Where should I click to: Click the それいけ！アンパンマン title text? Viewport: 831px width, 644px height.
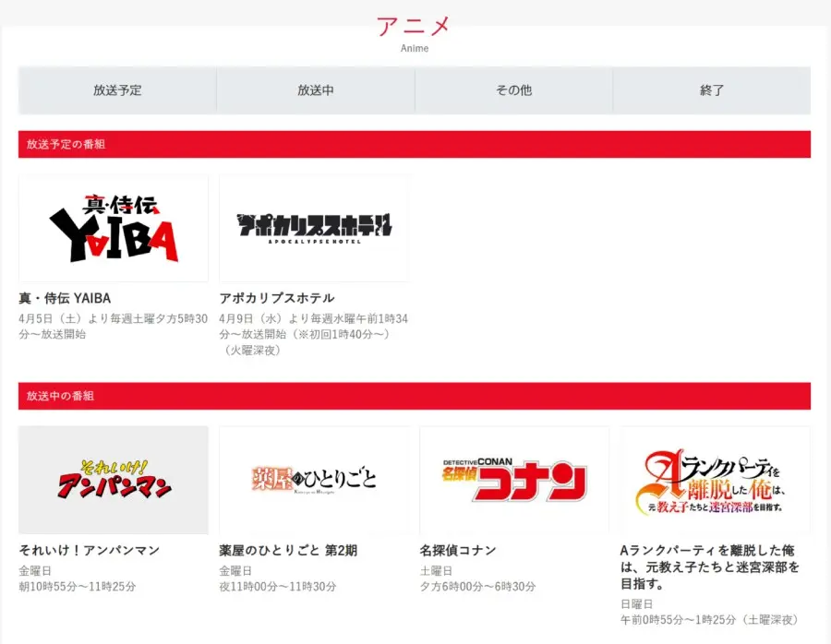[x=89, y=550]
